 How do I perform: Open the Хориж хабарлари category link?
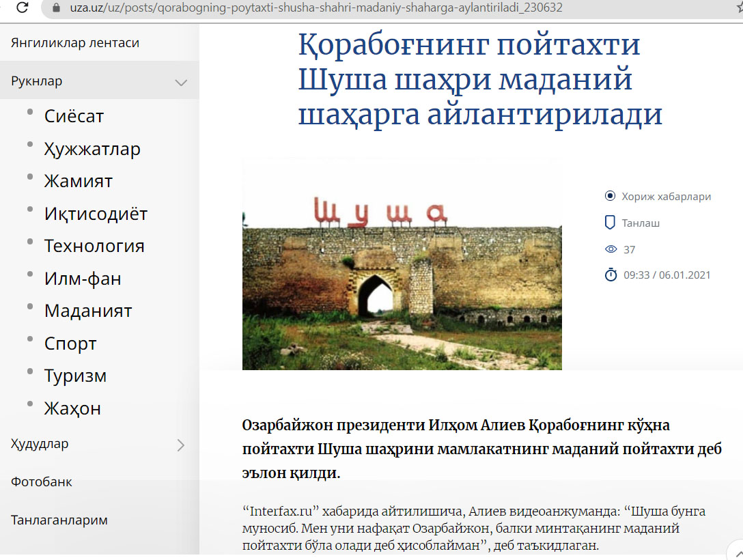(667, 197)
